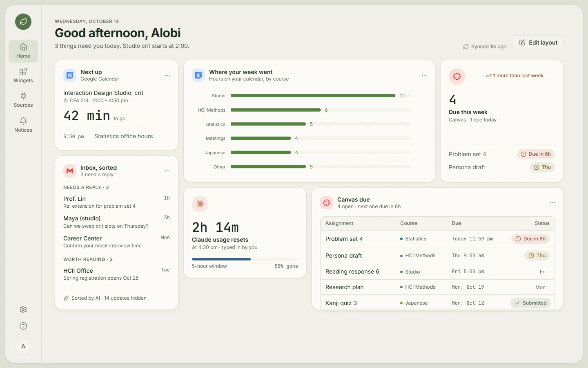Click the Studio hours bar in chart
588x368 pixels.
pos(313,96)
